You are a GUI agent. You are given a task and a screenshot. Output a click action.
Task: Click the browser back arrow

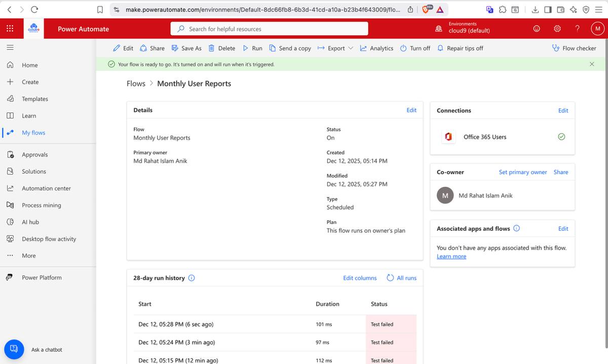tap(9, 9)
